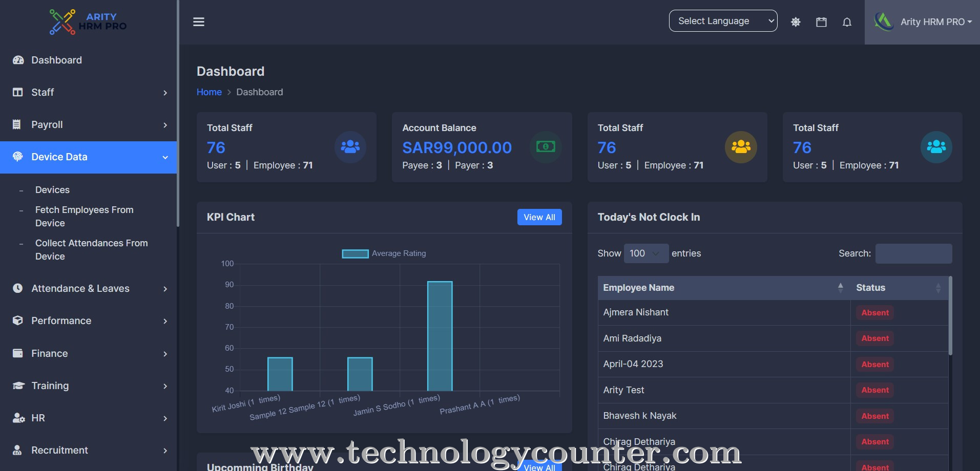Screen dimensions: 980x471
Task: Open Fetch Employees From Device
Action: coord(85,217)
